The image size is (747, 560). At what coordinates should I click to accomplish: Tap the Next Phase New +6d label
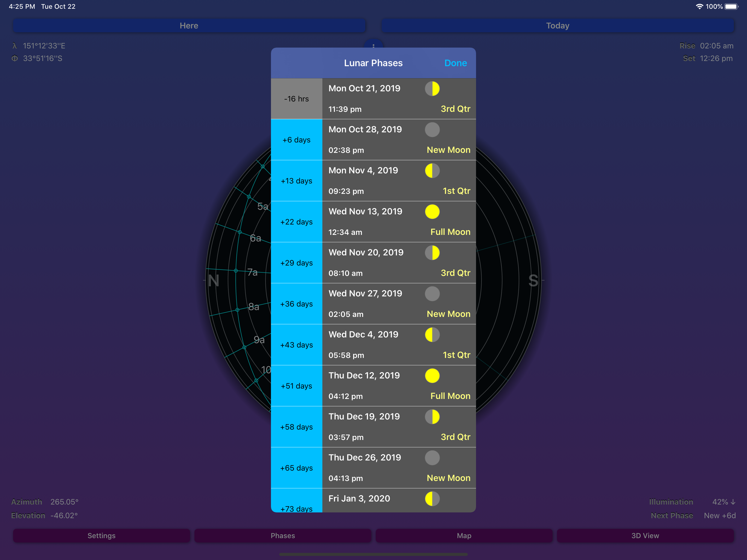tap(720, 515)
